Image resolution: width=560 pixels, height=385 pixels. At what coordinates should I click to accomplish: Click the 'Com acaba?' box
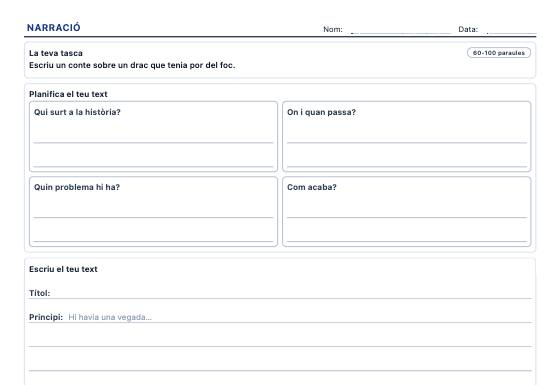(406, 211)
